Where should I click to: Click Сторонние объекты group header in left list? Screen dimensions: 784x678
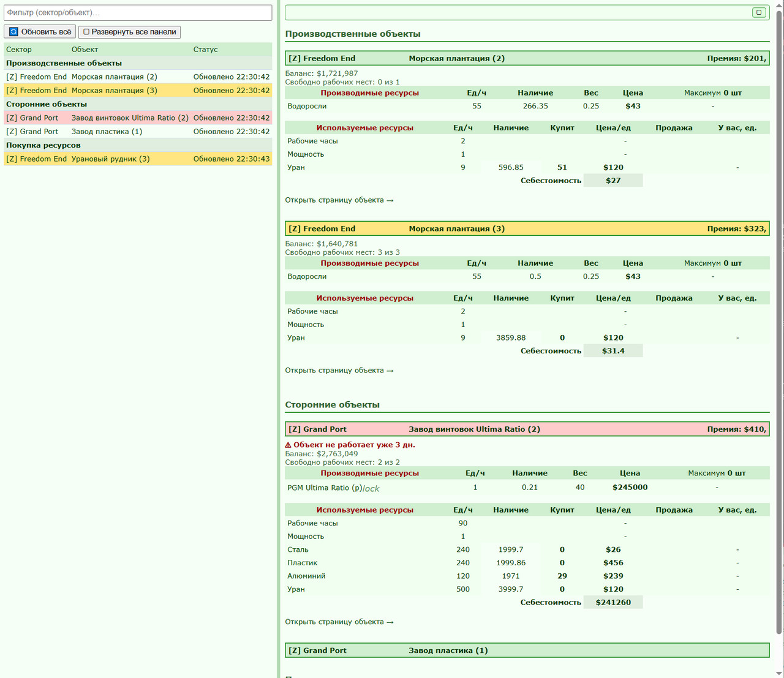[138, 104]
